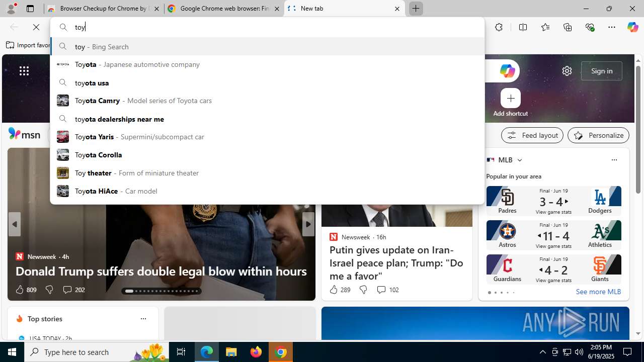Click the page vertical scrollbar
This screenshot has height=362, width=644.
(638, 131)
